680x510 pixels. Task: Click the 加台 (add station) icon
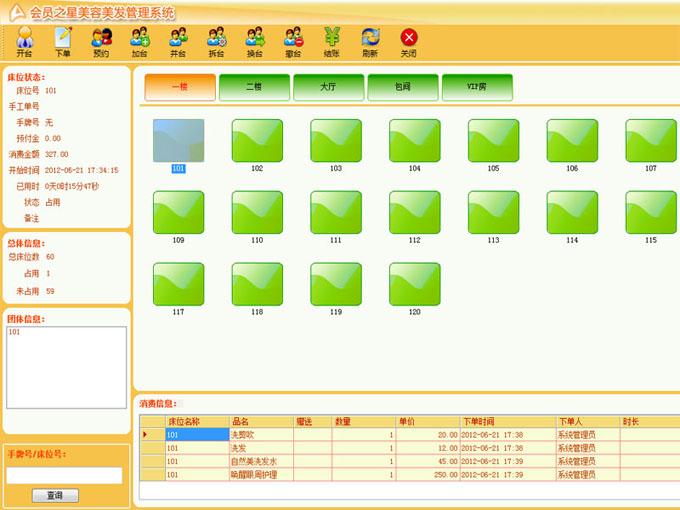(139, 41)
